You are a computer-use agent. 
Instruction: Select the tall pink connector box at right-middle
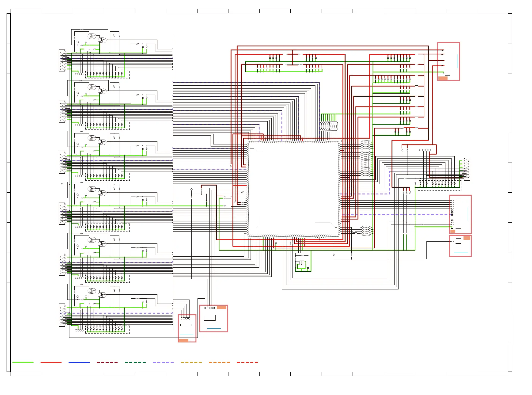click(460, 214)
